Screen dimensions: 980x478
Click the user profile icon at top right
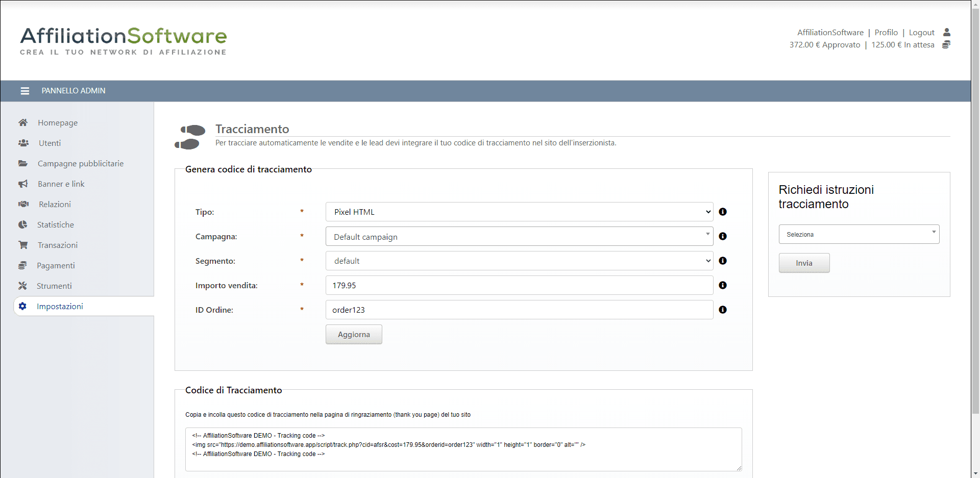pos(947,32)
